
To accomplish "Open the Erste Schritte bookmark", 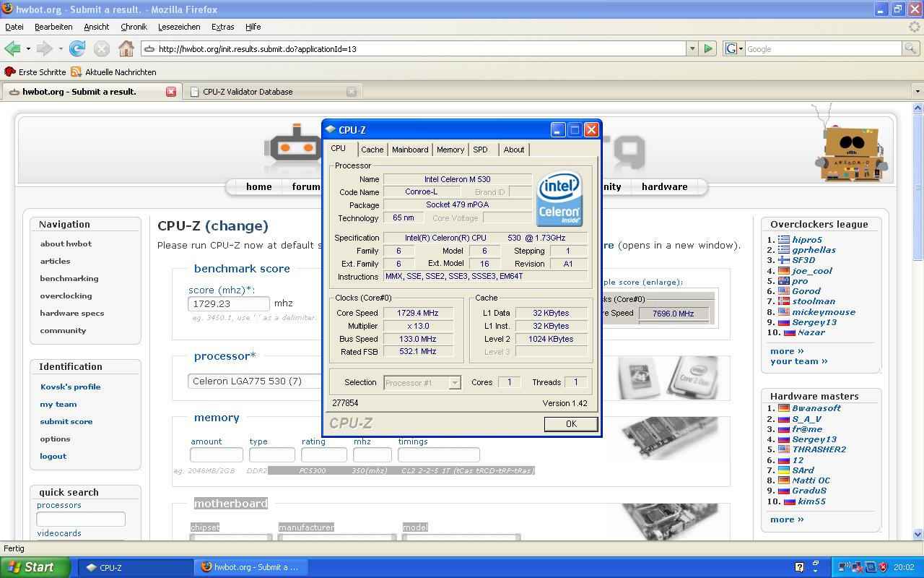I will click(x=35, y=72).
